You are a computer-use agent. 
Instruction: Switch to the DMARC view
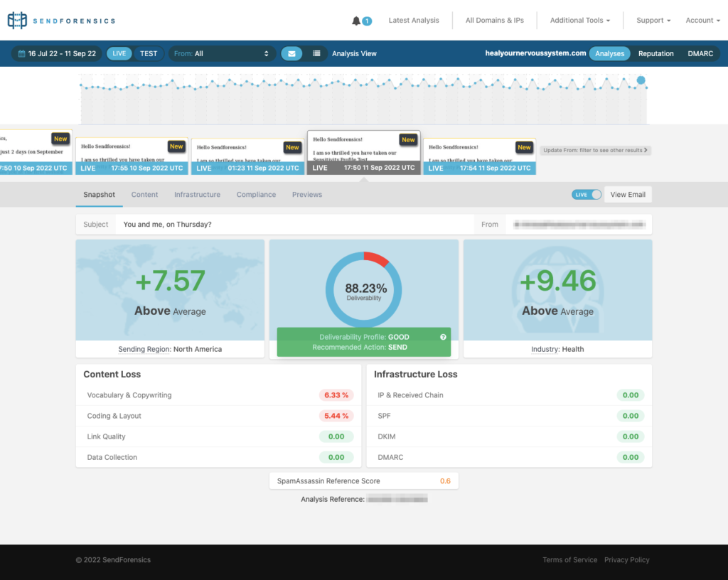(x=700, y=53)
